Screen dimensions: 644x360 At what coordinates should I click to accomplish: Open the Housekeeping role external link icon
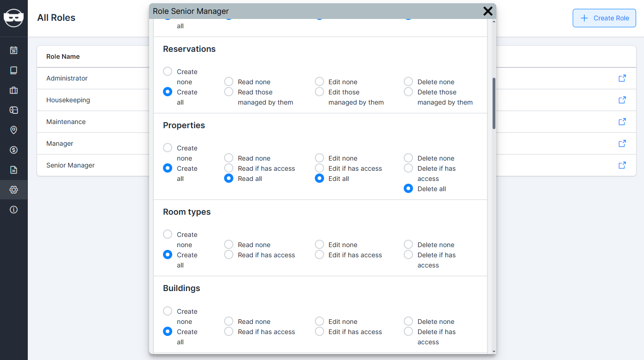tap(622, 99)
